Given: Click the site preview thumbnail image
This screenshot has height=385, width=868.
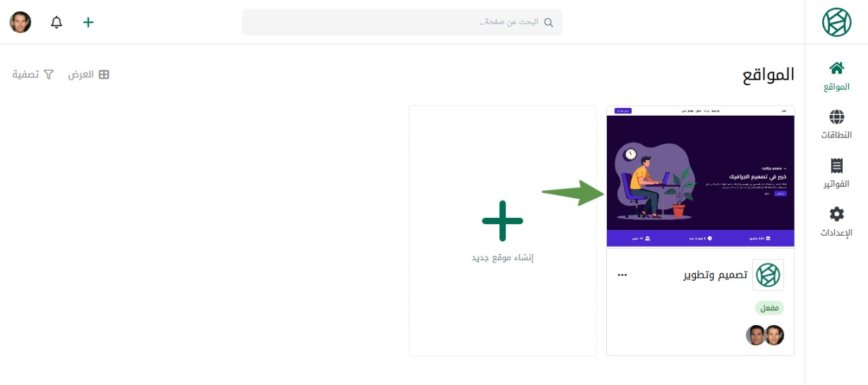Looking at the screenshot, I should 700,176.
